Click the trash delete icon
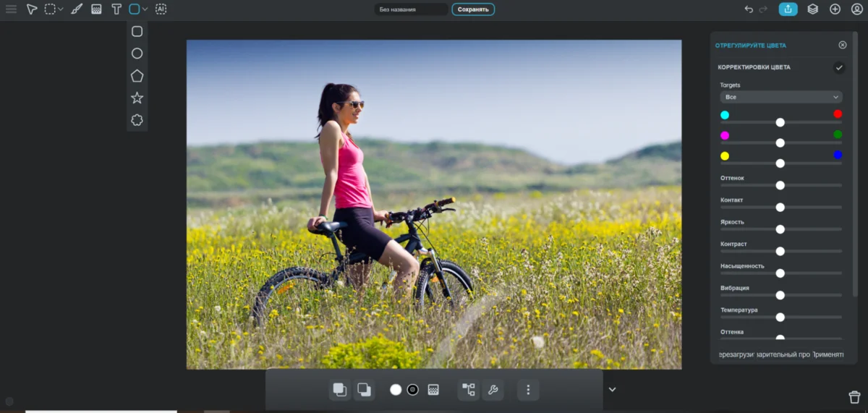 point(854,397)
